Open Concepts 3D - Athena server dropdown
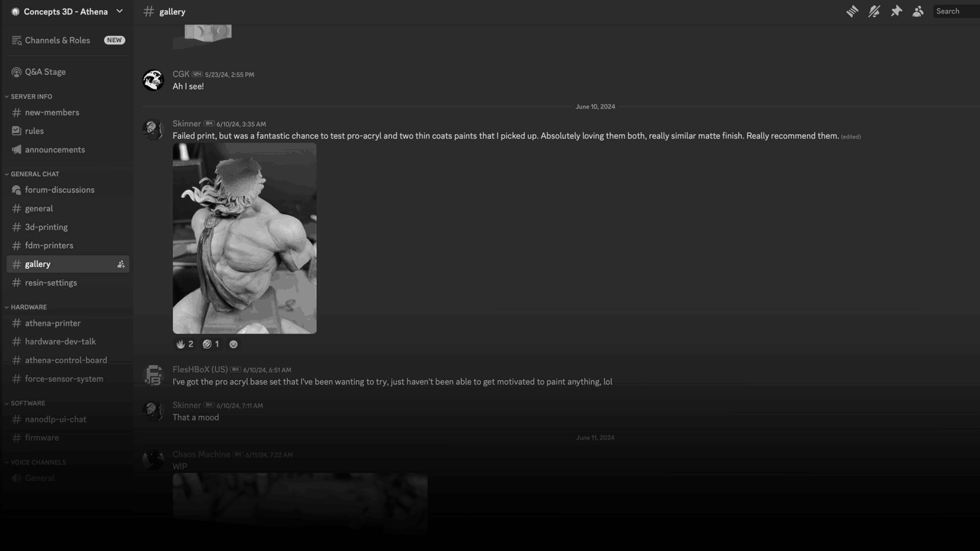The height and width of the screenshot is (551, 980). (67, 11)
